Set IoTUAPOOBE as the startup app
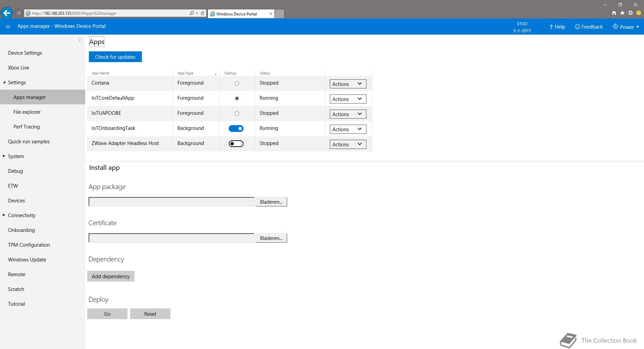644x349 pixels. tap(237, 113)
